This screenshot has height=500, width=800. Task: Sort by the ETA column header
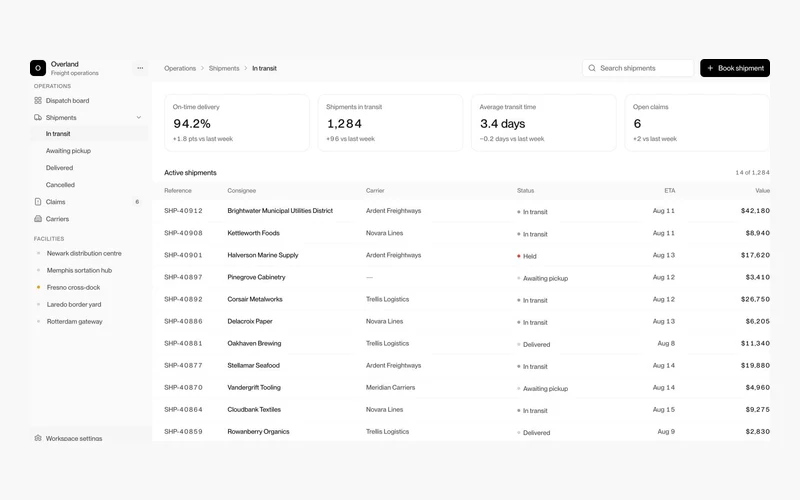[670, 191]
